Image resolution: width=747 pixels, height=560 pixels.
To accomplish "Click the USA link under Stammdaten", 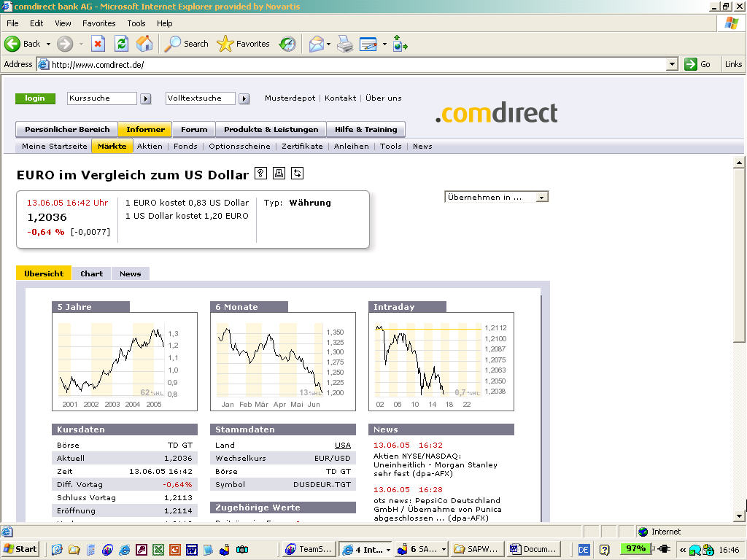I will point(343,446).
